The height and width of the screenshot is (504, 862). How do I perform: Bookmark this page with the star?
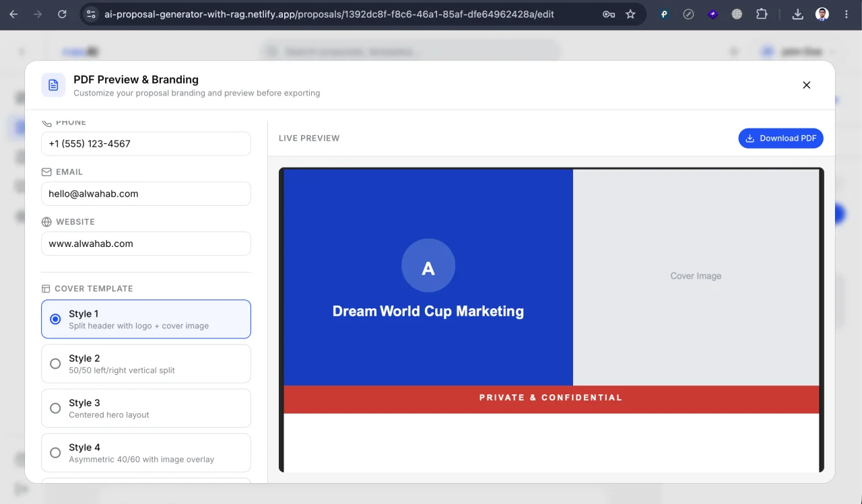630,13
